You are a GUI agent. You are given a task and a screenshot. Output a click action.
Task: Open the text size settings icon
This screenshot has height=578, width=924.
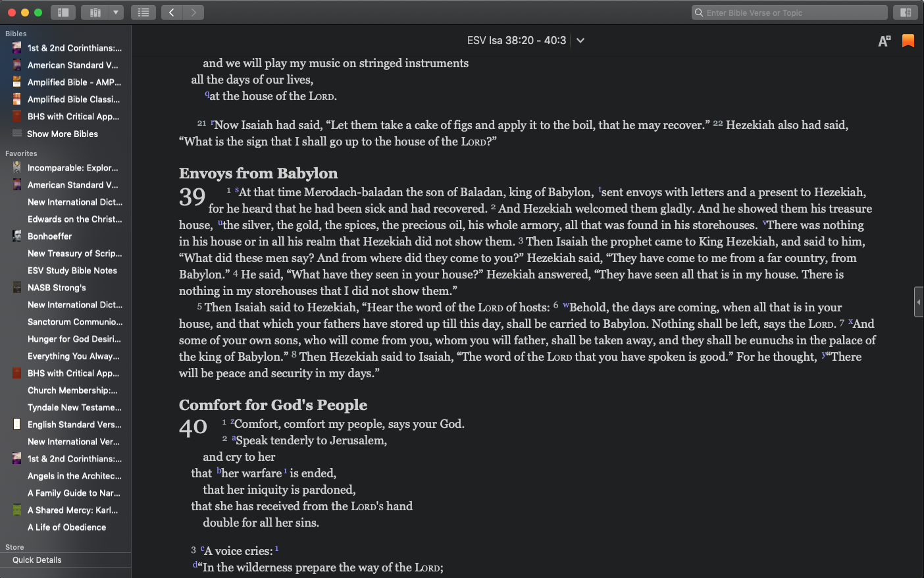coord(885,41)
